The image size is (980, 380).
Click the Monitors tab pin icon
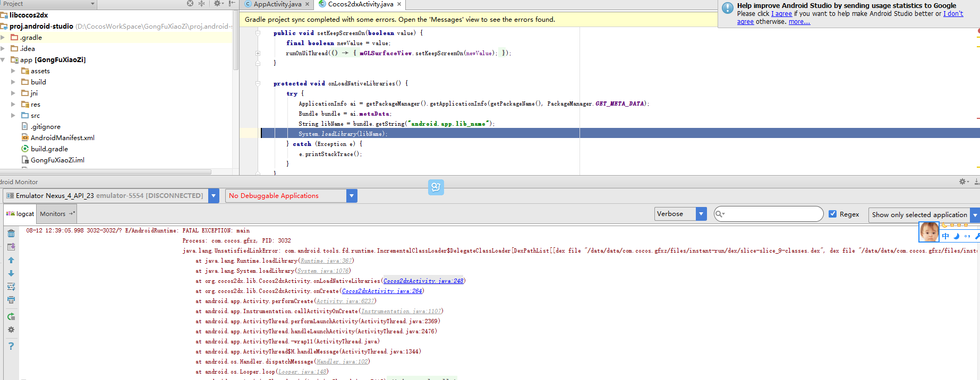(x=72, y=213)
